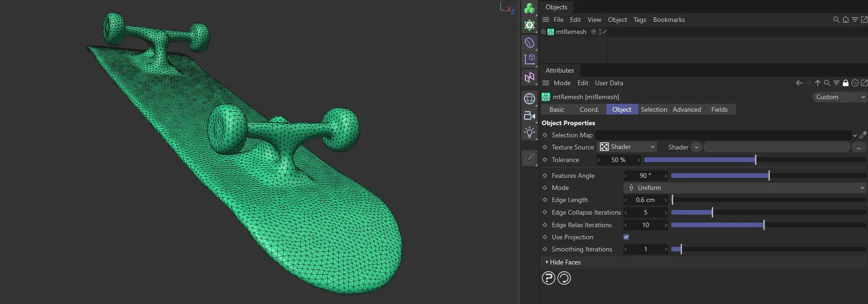This screenshot has width=868, height=304.
Task: Go back with Attributes left arrow
Action: click(799, 83)
